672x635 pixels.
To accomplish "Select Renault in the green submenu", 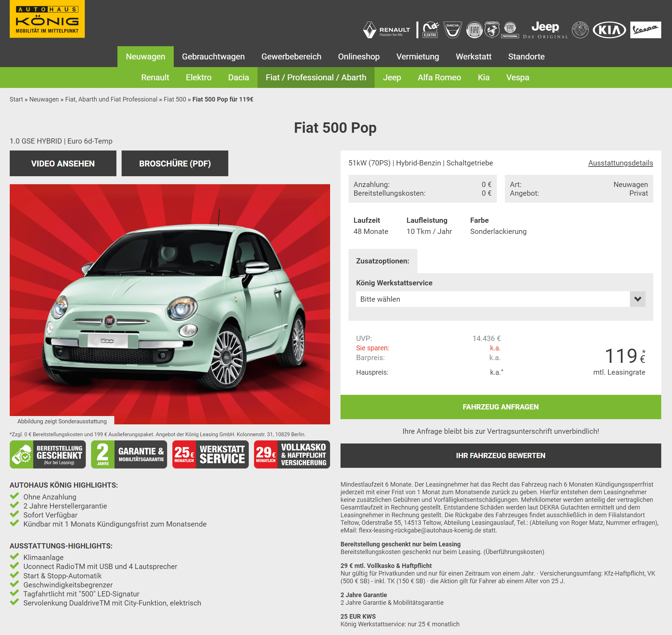I will [155, 78].
